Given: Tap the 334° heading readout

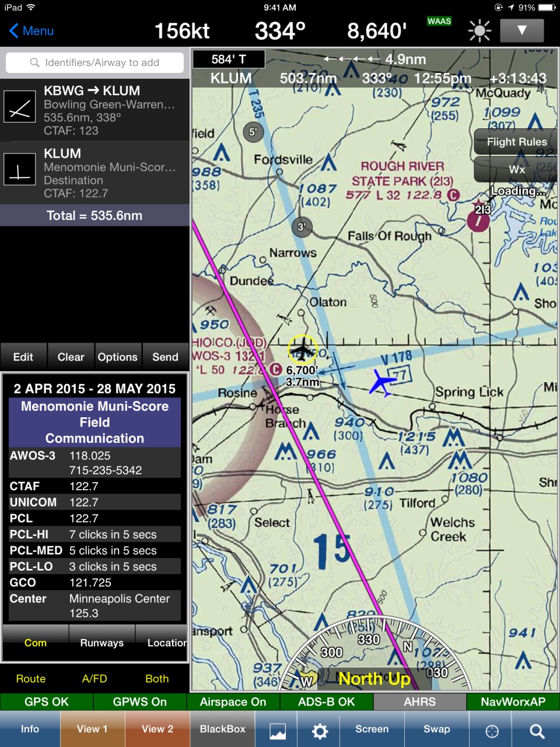Looking at the screenshot, I should (x=280, y=31).
